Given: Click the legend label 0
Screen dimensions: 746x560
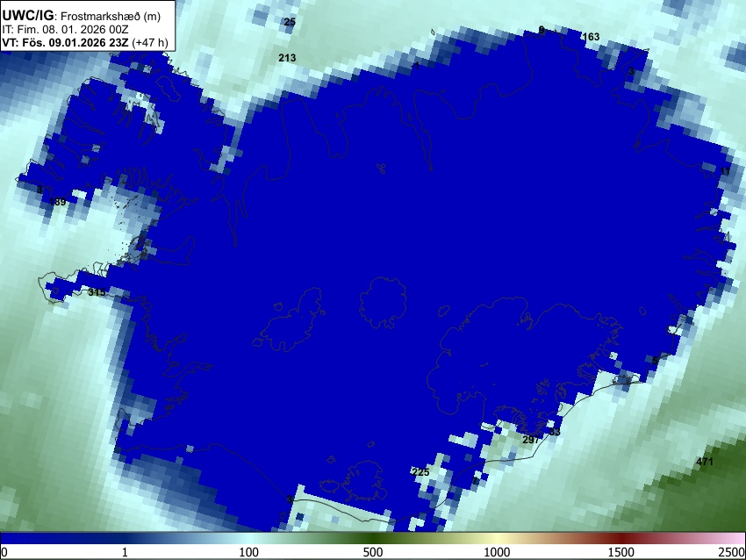Looking at the screenshot, I should tap(4, 552).
